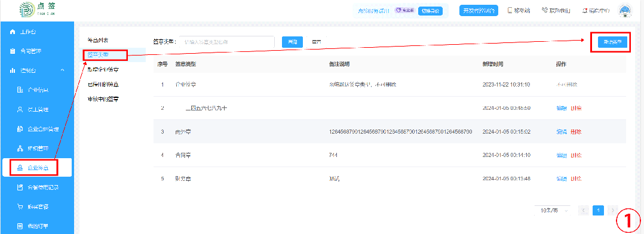
Task: Click the home icon for 工作台
Action: pyautogui.click(x=13, y=32)
